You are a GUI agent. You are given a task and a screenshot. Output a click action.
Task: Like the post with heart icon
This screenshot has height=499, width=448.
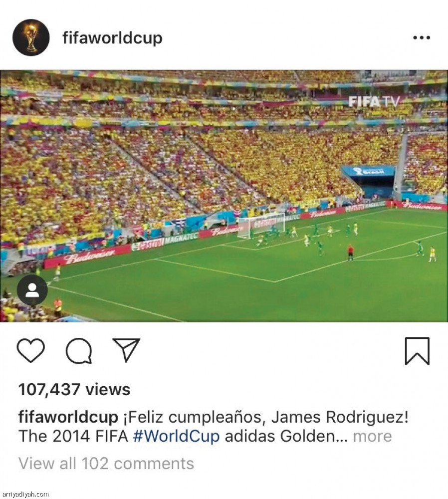(x=30, y=350)
